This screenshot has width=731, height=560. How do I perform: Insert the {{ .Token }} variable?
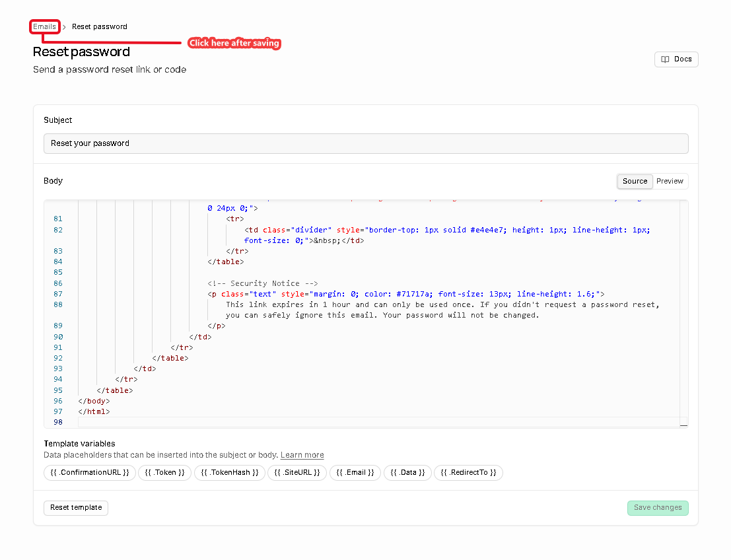(x=164, y=472)
